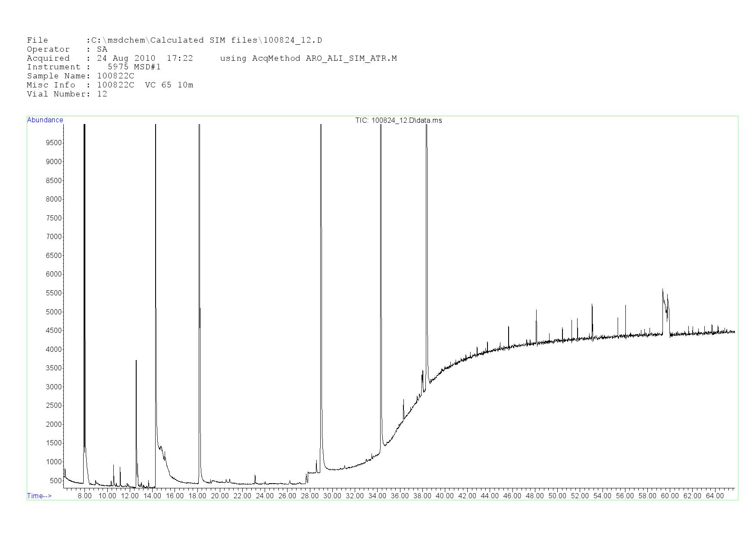Click the 5000 abundance tick label
756x534 pixels.
click(53, 312)
